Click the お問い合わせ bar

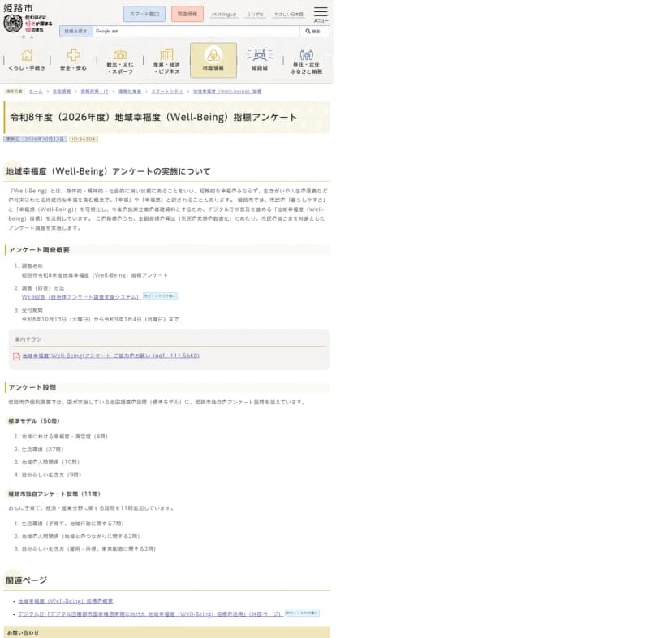click(x=166, y=632)
